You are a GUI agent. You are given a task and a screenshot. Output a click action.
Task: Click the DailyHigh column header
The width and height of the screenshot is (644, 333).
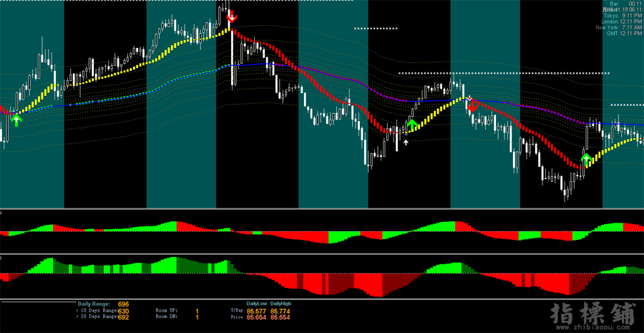[280, 304]
